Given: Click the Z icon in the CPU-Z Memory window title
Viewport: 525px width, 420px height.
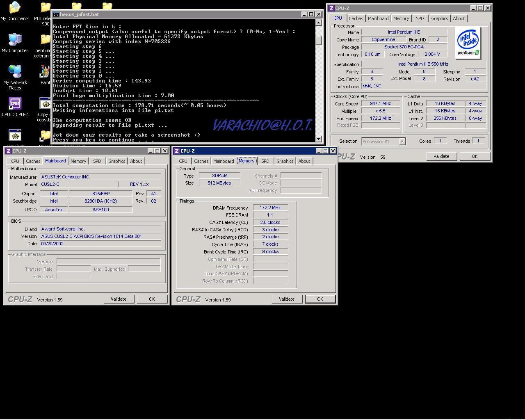Looking at the screenshot, I should pos(177,151).
